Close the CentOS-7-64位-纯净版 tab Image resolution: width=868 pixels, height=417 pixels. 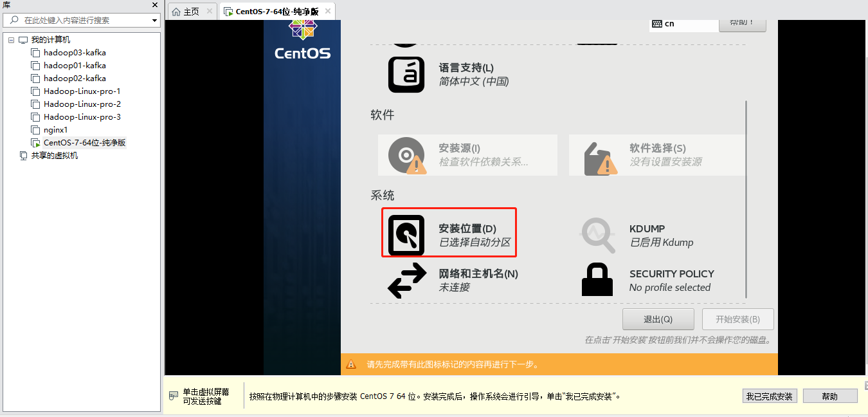[329, 12]
